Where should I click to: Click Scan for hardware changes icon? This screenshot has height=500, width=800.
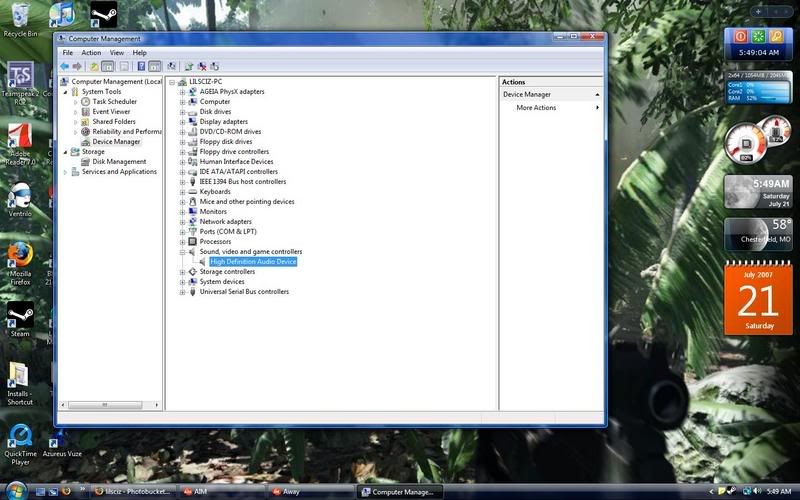172,66
